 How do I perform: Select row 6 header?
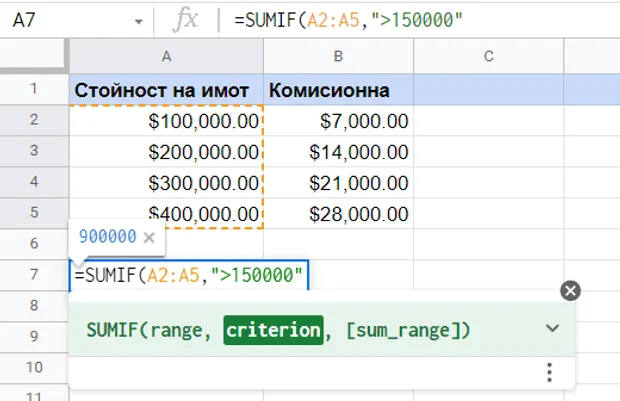34,243
